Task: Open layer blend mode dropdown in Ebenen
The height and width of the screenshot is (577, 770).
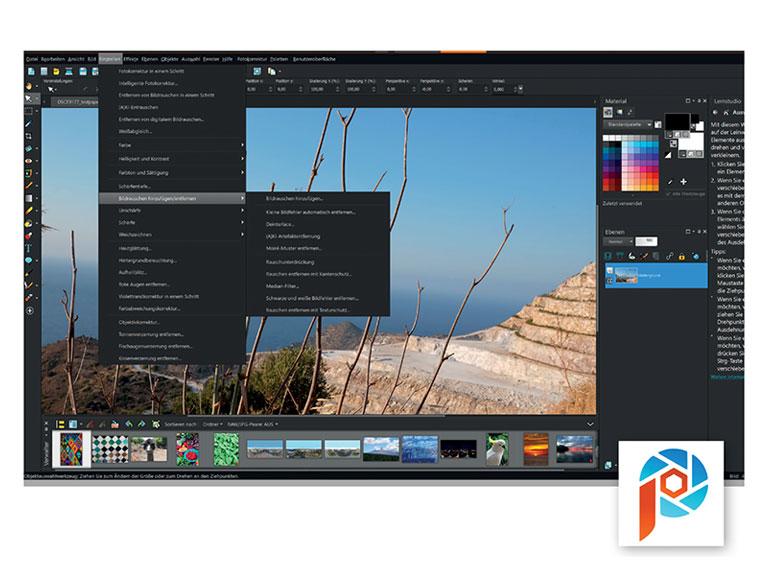Action: point(618,242)
